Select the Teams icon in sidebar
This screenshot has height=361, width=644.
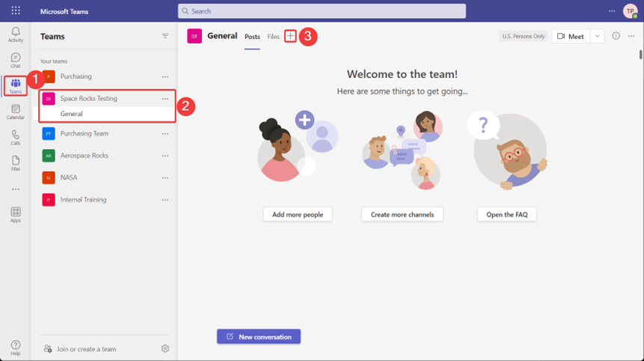click(16, 86)
